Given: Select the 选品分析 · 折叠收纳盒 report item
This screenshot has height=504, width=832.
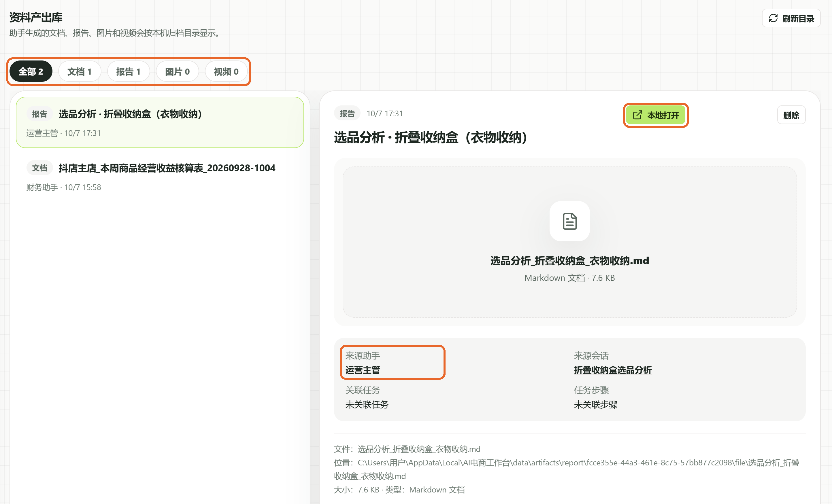Looking at the screenshot, I should pos(160,122).
